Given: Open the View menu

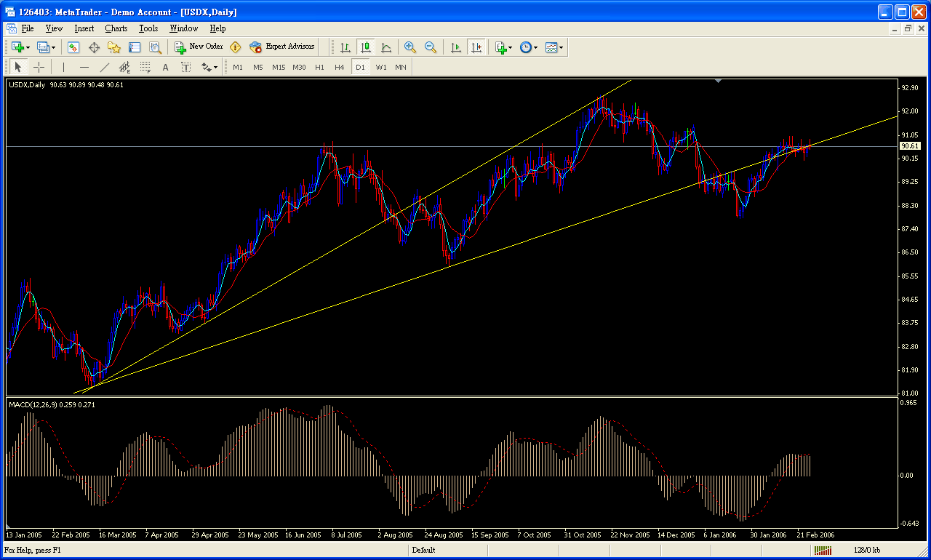Looking at the screenshot, I should point(54,28).
